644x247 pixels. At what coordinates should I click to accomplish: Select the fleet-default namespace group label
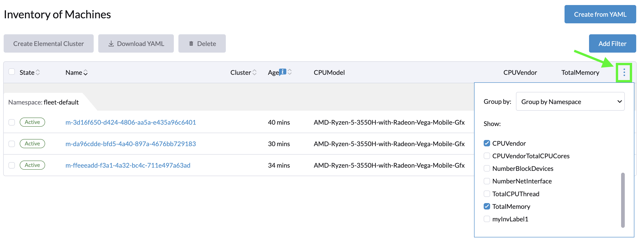point(44,102)
